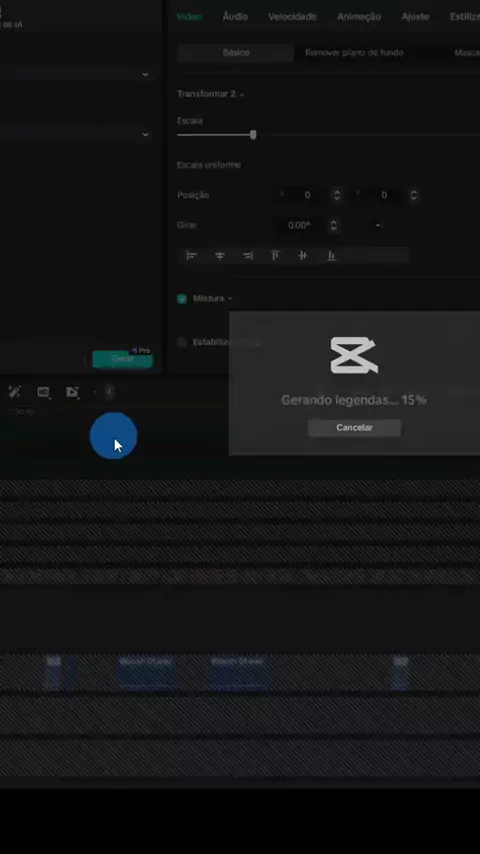Align the clip to the top
This screenshot has width=480, height=854.
(276, 255)
